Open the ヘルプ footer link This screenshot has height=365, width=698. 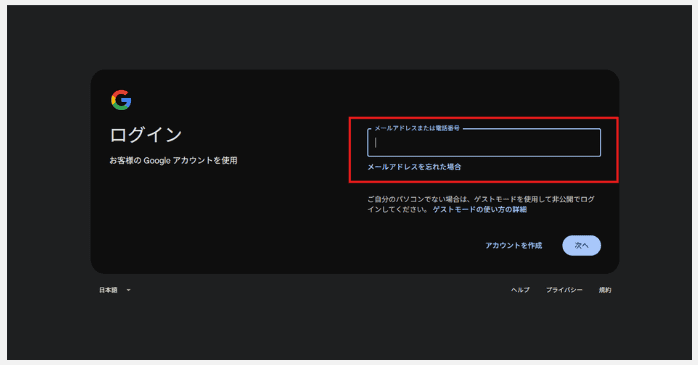point(520,290)
